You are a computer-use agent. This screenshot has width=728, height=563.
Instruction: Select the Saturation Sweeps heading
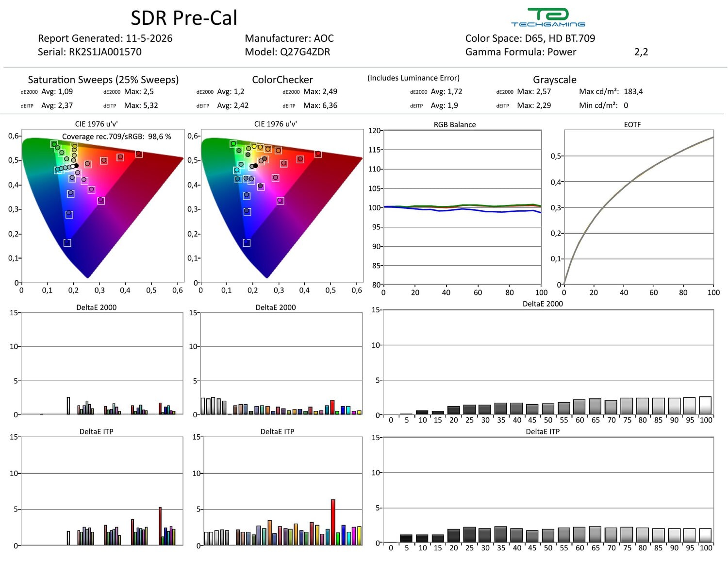[x=103, y=80]
